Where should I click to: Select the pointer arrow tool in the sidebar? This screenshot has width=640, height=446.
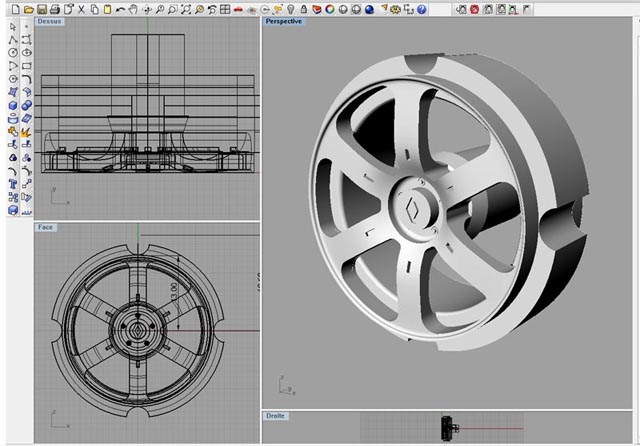click(x=13, y=26)
